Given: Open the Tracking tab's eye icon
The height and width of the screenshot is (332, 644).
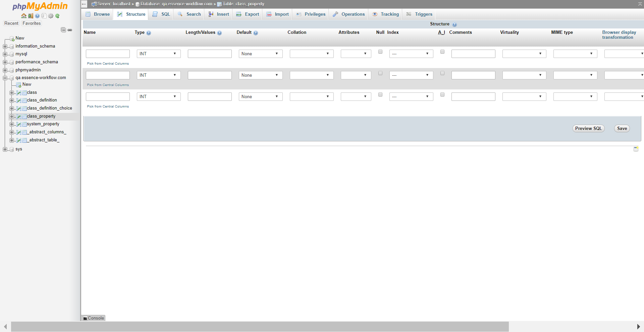Looking at the screenshot, I should (x=375, y=14).
